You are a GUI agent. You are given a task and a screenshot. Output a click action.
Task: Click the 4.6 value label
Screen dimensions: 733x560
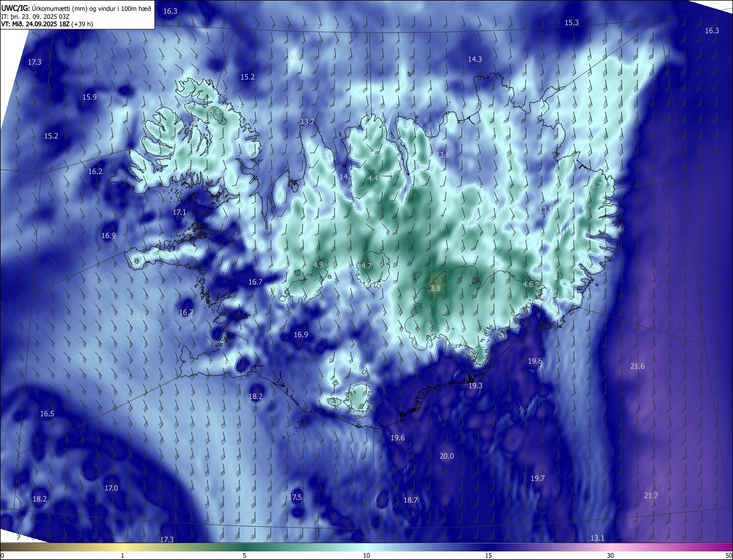(528, 284)
